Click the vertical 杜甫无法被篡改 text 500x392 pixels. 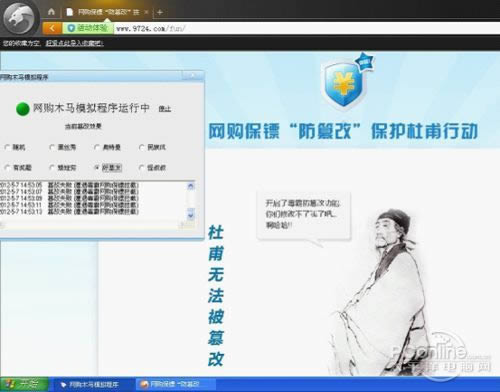point(216,296)
